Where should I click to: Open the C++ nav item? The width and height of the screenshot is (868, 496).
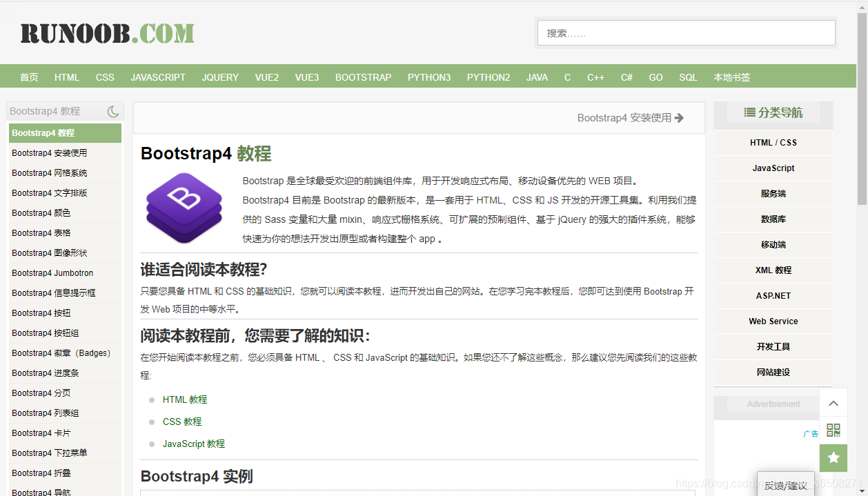pos(595,77)
